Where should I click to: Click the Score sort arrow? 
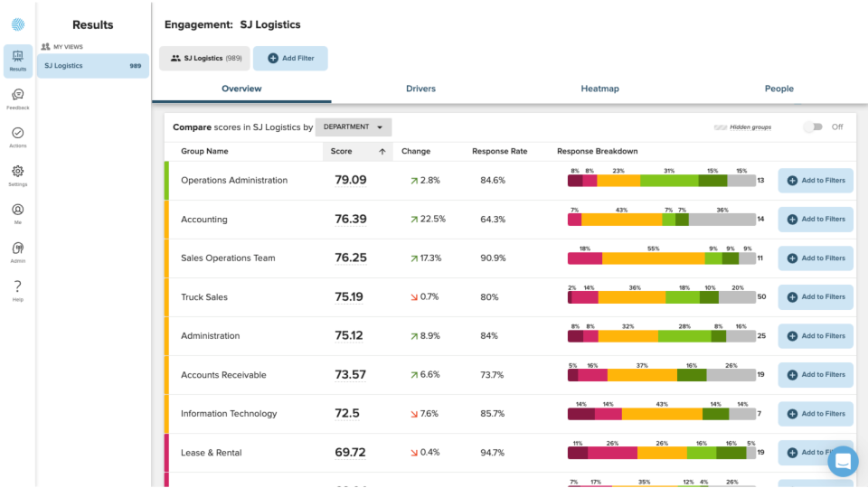click(x=382, y=152)
